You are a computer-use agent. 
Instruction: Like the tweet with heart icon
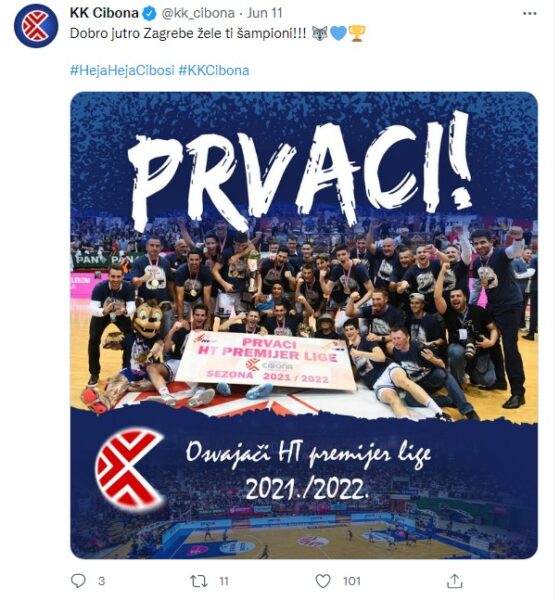[323, 581]
